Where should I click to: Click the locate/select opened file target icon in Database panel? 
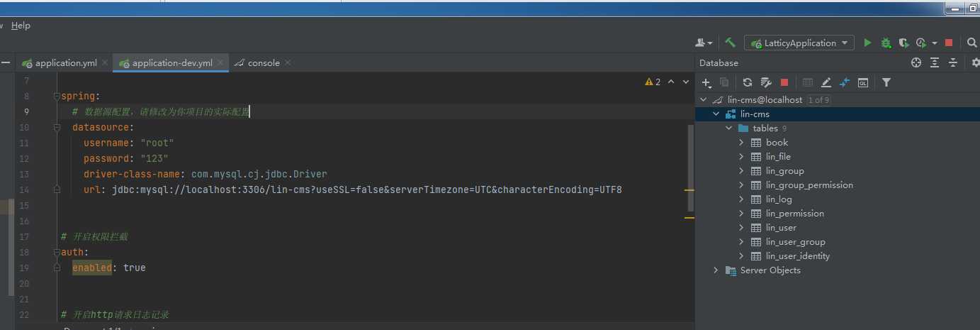916,62
